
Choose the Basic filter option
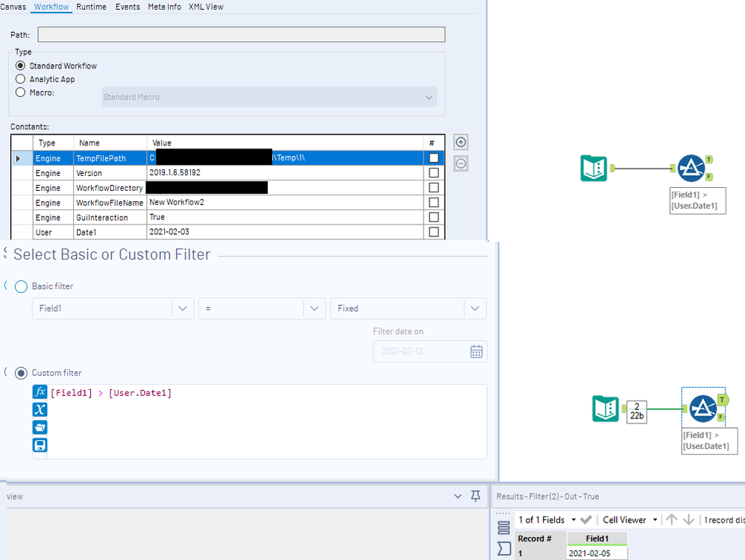pos(21,286)
